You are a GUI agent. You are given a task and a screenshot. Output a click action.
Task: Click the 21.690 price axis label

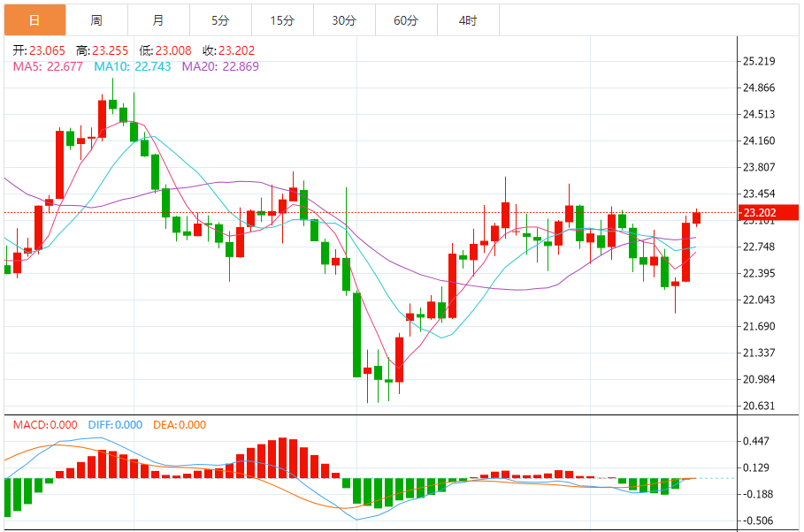click(x=759, y=326)
